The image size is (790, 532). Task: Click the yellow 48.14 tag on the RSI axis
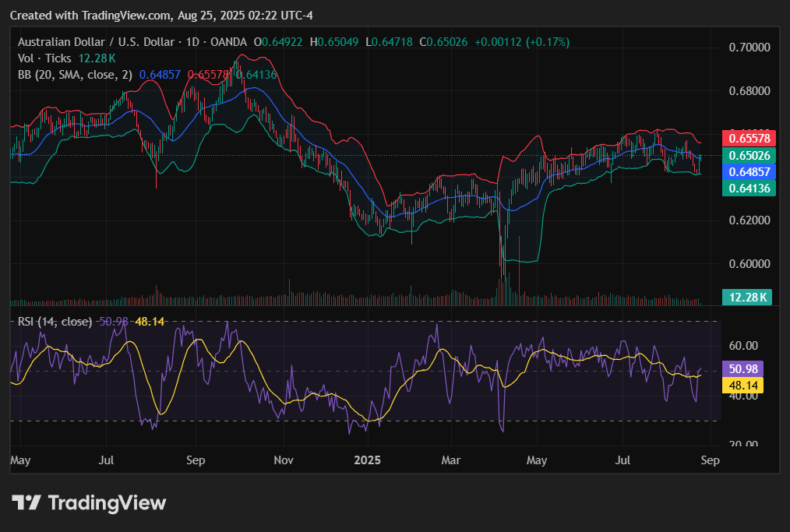coord(743,386)
